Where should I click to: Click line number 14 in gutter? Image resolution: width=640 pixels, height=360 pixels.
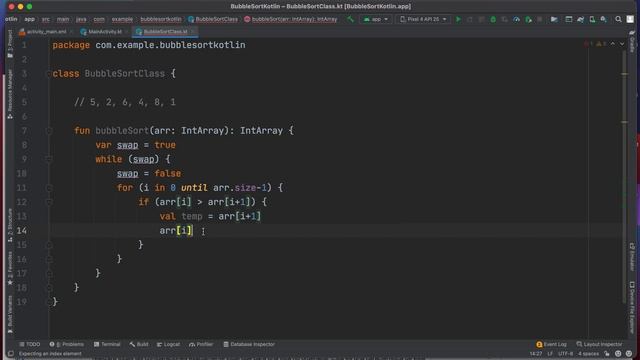[x=22, y=231]
